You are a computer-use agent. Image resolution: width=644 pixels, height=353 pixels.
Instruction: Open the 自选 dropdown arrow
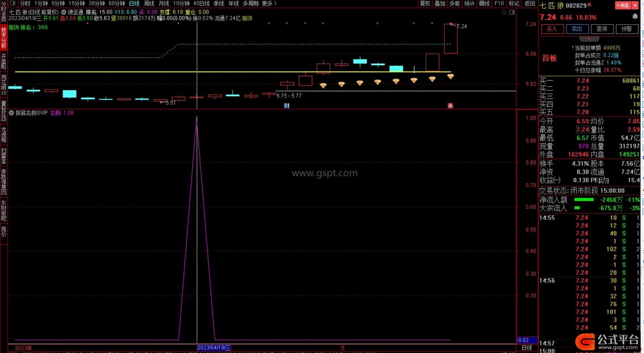click(635, 5)
